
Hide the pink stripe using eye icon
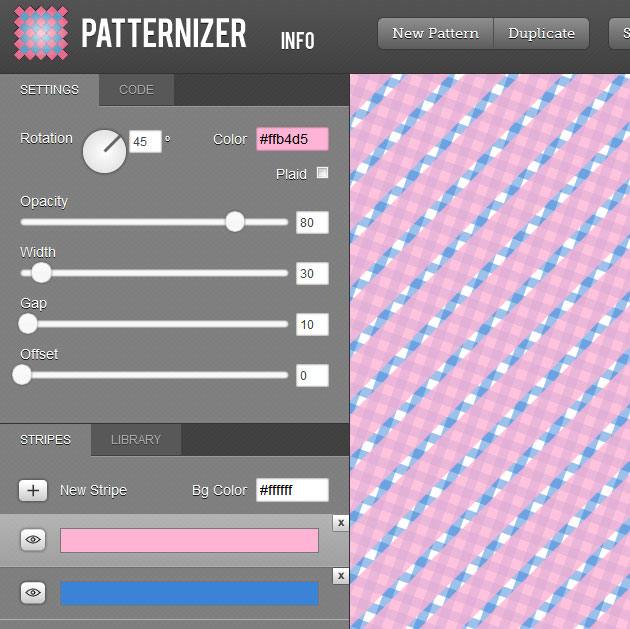(x=34, y=540)
